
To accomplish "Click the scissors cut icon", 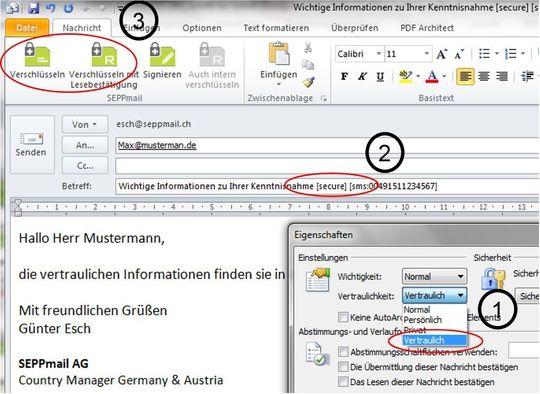I will coord(308,48).
